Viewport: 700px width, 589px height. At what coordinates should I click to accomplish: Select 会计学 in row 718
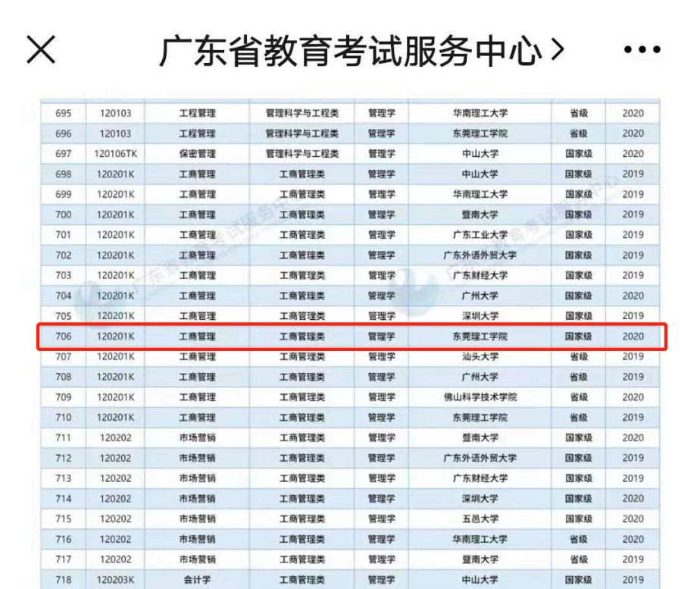(197, 580)
